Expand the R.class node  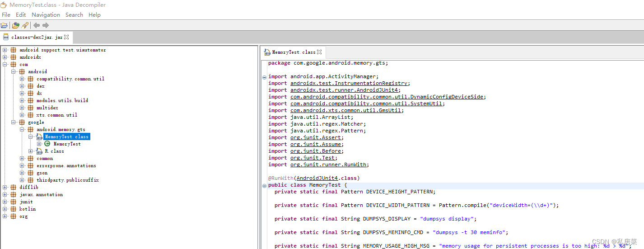[x=31, y=151]
